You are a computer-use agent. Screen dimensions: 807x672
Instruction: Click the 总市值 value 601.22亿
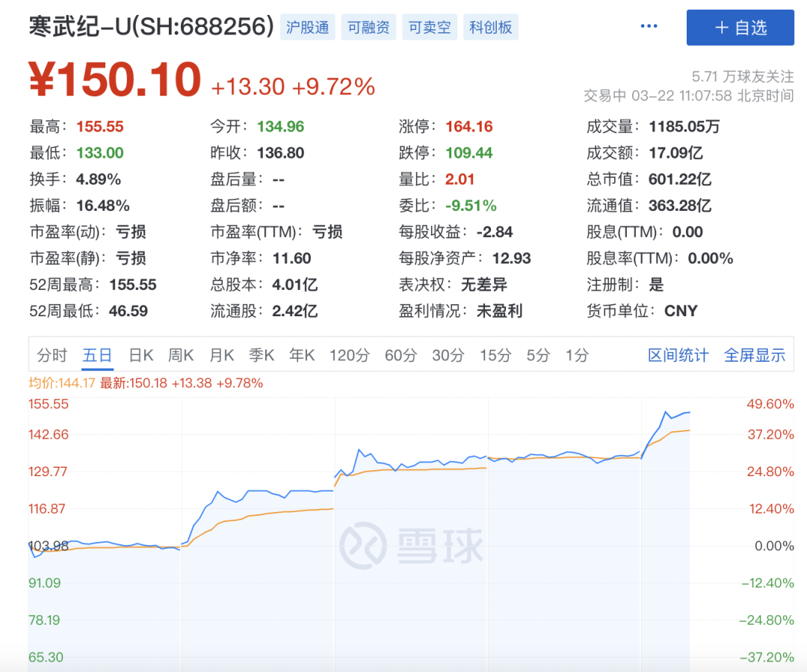click(x=680, y=179)
